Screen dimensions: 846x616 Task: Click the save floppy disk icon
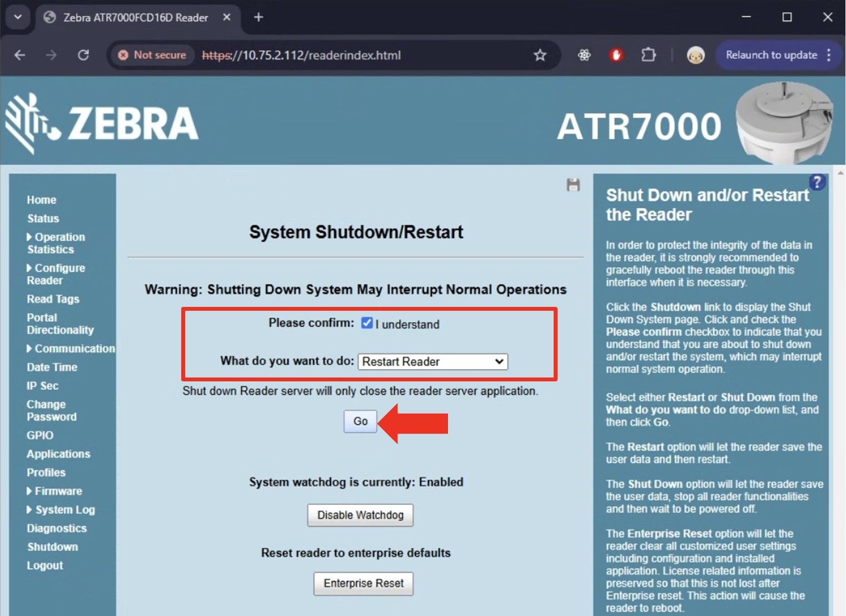point(573,185)
